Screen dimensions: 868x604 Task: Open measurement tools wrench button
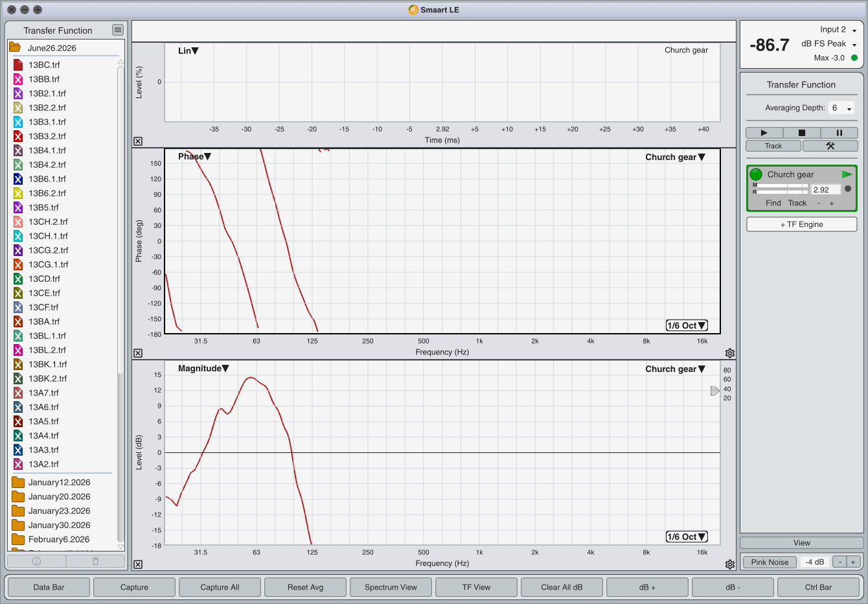[x=830, y=146]
